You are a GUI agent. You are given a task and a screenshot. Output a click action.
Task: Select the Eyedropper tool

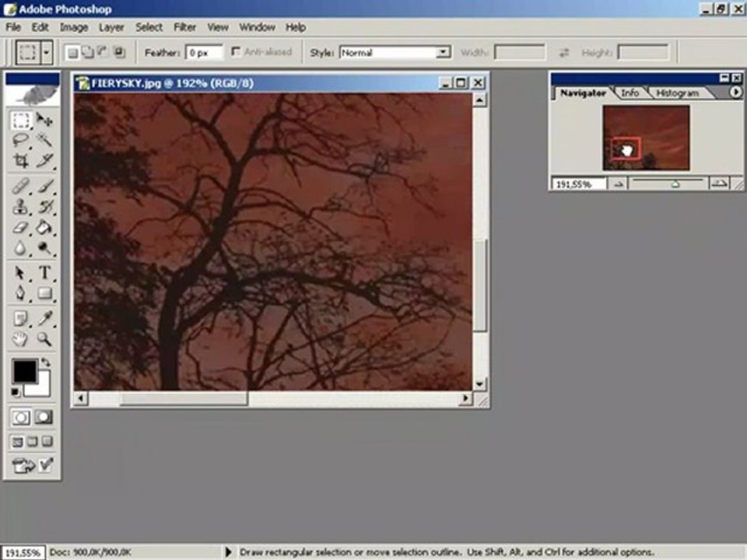44,319
